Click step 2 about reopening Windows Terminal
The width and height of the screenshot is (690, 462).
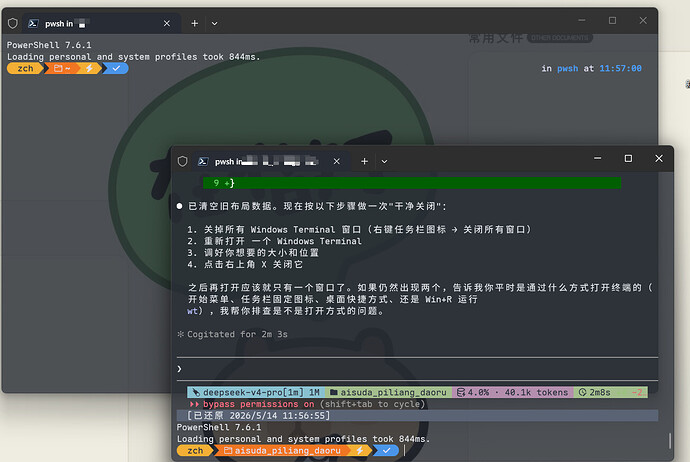(x=274, y=241)
